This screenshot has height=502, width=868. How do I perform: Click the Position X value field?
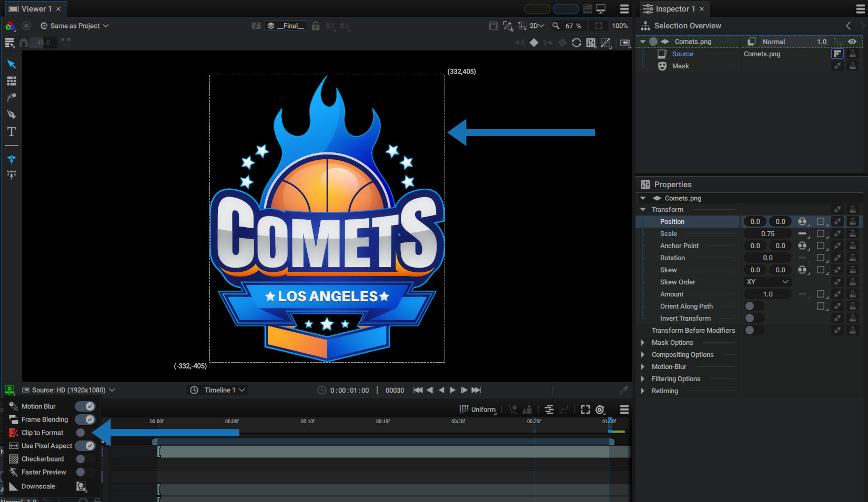pyautogui.click(x=755, y=221)
